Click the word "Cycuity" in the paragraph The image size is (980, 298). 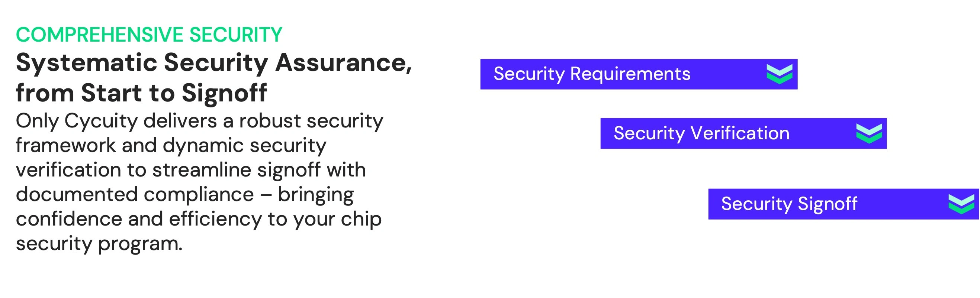(x=101, y=121)
